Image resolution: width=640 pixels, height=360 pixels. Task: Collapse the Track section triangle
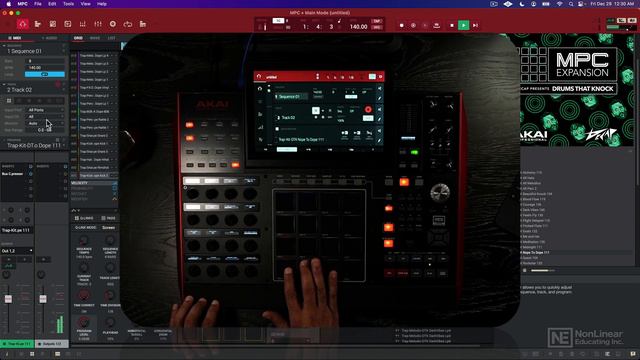[4, 84]
